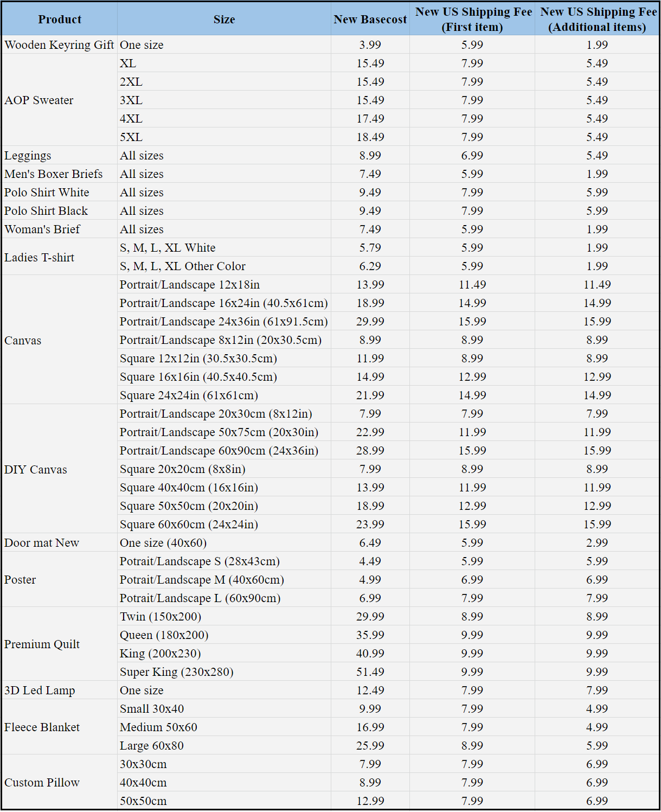Image resolution: width=661 pixels, height=812 pixels.
Task: Select the Wooden Keyring Gift product cell
Action: pos(59,45)
